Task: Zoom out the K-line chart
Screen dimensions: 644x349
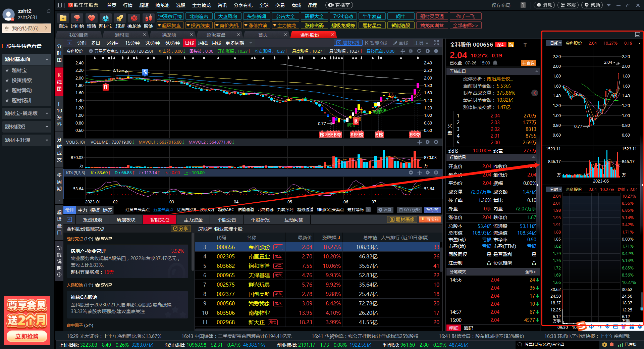Action: 436,51
